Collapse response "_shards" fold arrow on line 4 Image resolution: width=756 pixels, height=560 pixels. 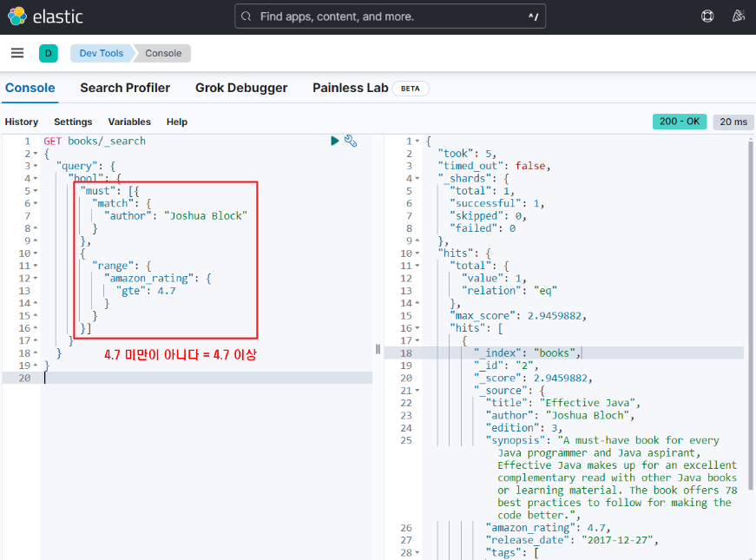pos(417,179)
